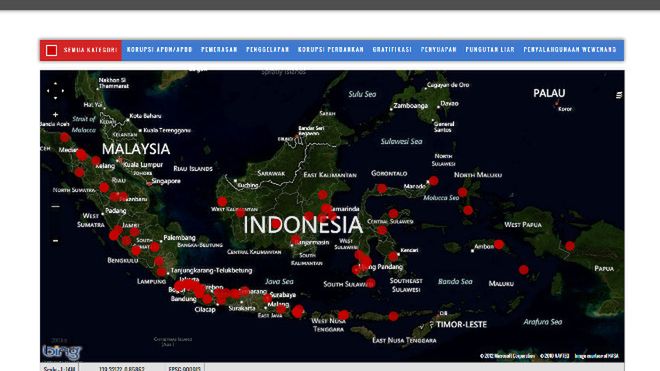Select the Semua Kategori tab
This screenshot has height=371, width=660.
81,50
